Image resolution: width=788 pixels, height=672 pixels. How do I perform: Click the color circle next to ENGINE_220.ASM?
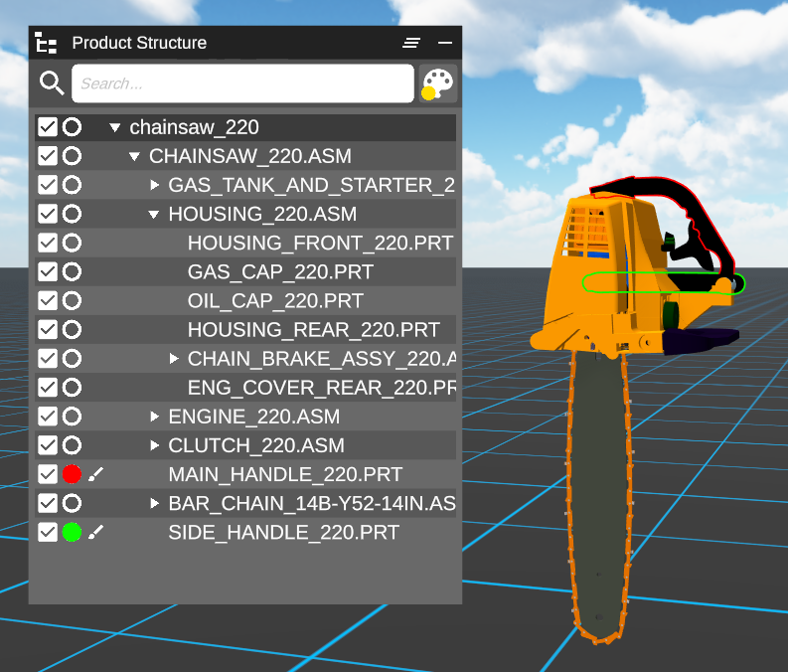pyautogui.click(x=72, y=417)
